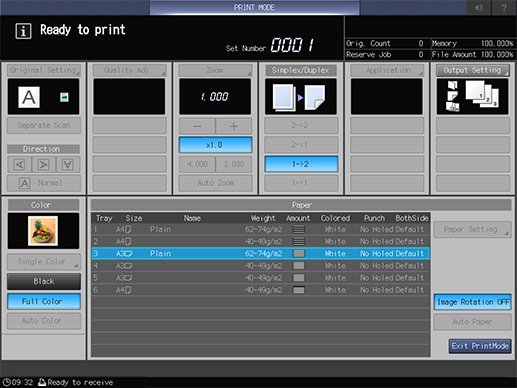
Task: Select the right-pointing direction arrow
Action: pos(43,164)
